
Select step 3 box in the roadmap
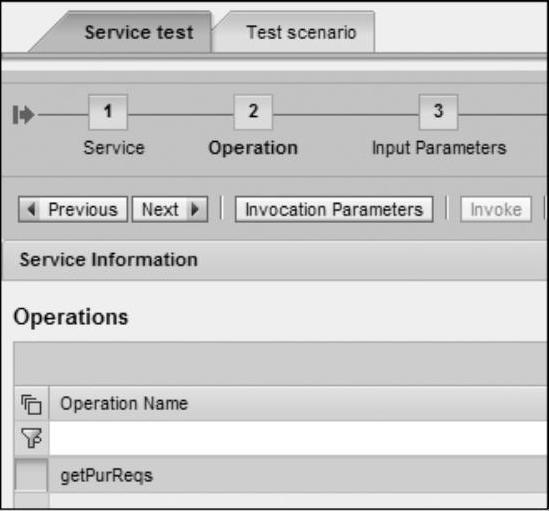click(x=438, y=112)
